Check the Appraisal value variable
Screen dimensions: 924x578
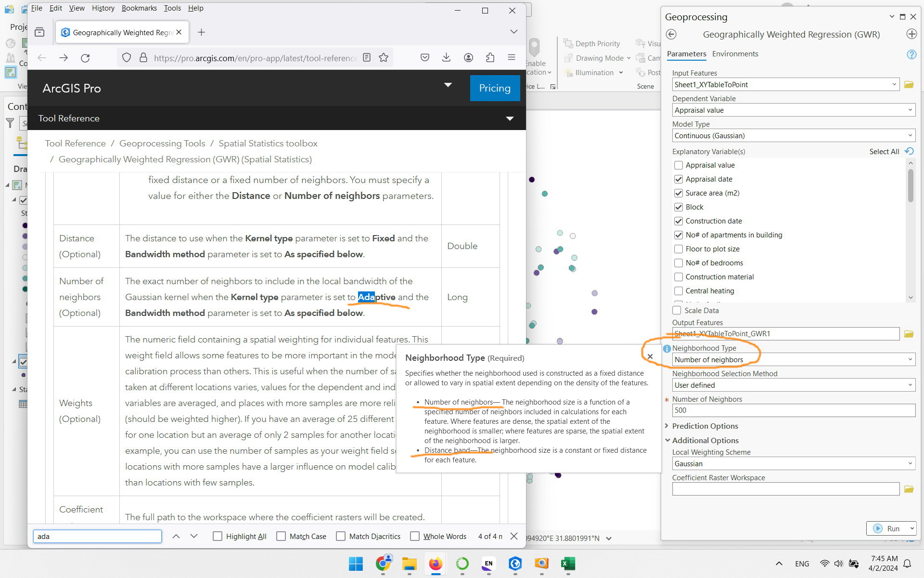(x=679, y=165)
